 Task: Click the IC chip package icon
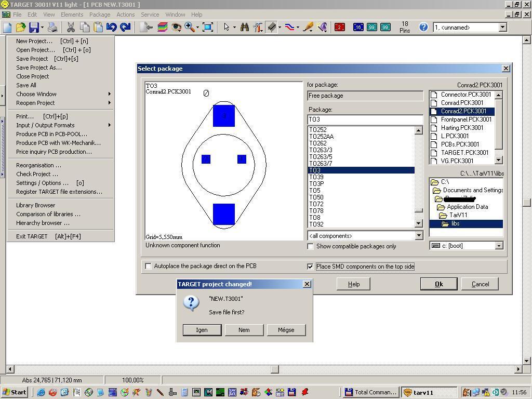coord(271,27)
